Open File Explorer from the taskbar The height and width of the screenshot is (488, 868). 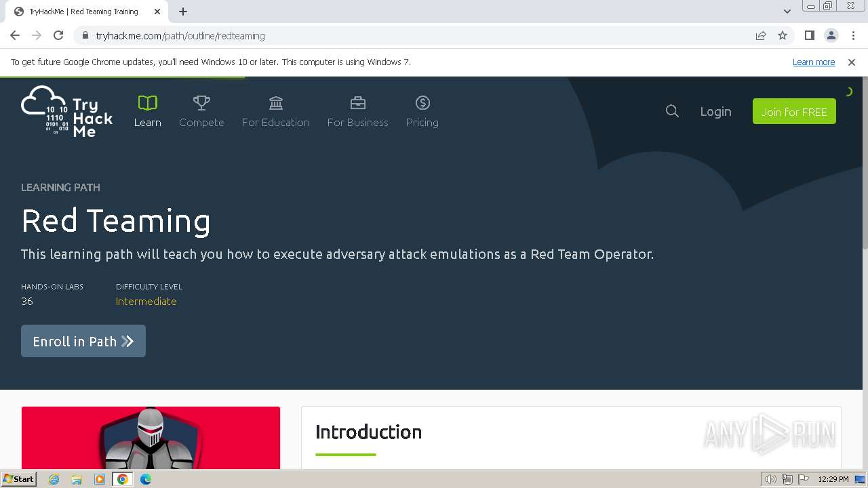(x=77, y=479)
